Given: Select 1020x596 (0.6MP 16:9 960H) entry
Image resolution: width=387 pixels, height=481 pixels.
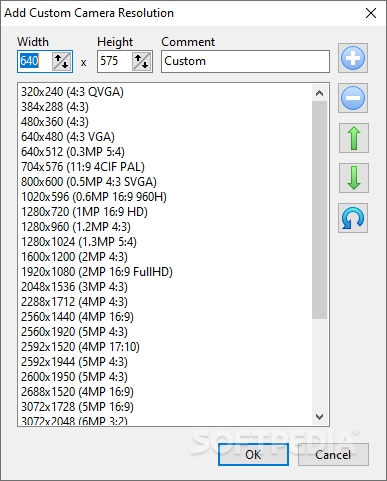Looking at the screenshot, I should pyautogui.click(x=94, y=197).
